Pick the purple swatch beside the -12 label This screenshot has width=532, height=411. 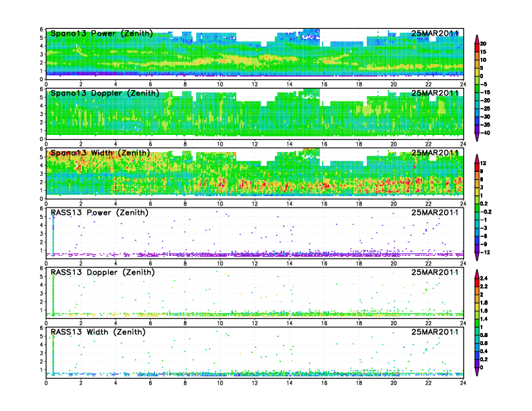pyautogui.click(x=477, y=248)
